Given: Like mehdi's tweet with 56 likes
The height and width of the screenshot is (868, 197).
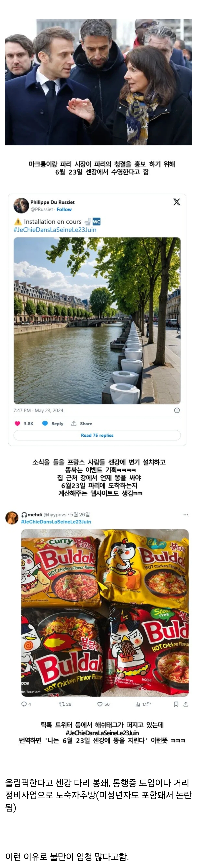Looking at the screenshot, I should click(100, 704).
